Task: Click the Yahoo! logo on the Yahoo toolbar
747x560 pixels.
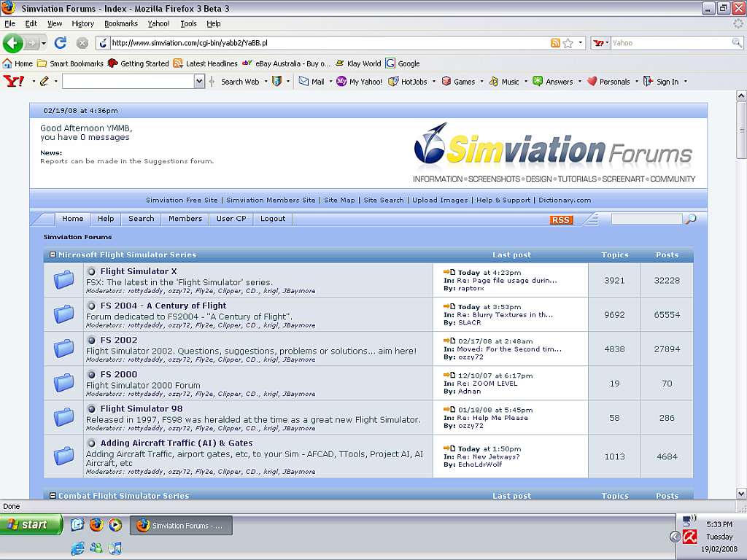Action: (14, 82)
